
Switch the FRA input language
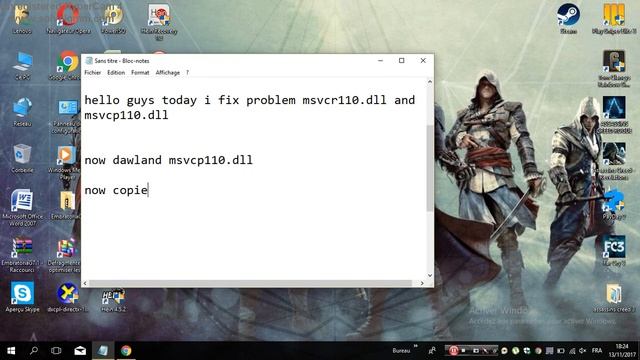597,351
